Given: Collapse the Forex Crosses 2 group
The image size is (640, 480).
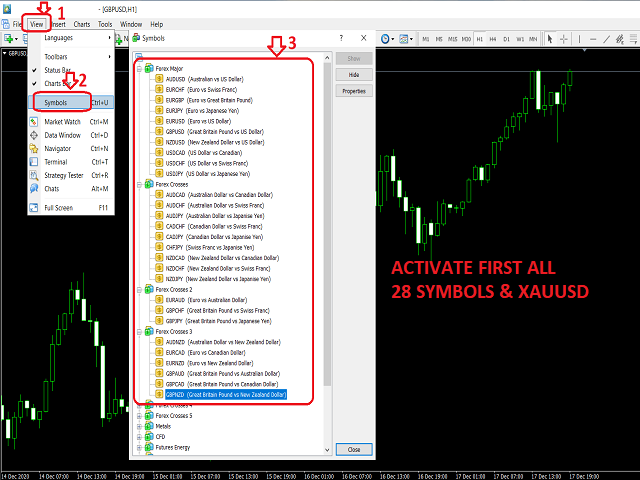Looking at the screenshot, I should [139, 288].
